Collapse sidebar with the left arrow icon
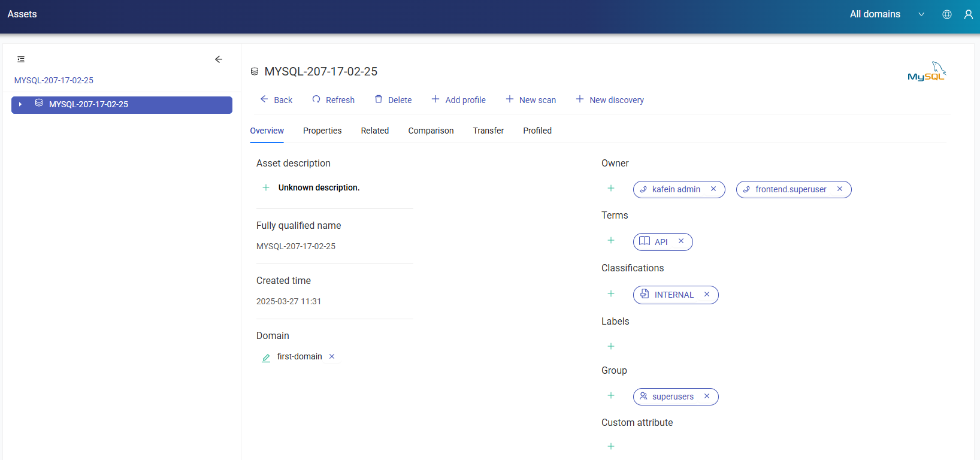980x460 pixels. pyautogui.click(x=219, y=59)
